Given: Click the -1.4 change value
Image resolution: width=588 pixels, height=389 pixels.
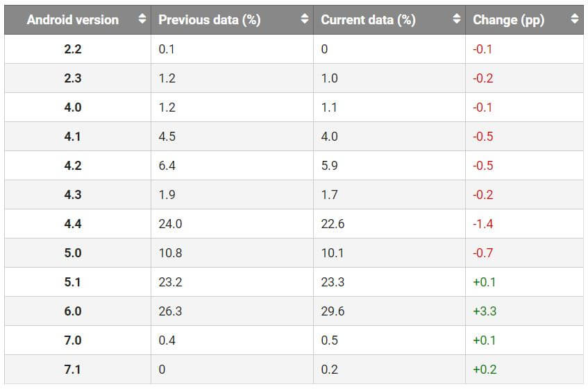Looking at the screenshot, I should (x=482, y=224).
